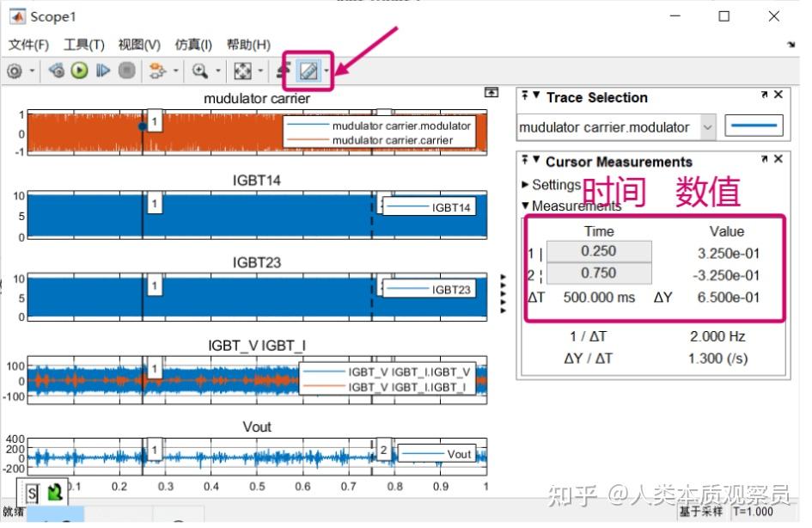The width and height of the screenshot is (812, 528).
Task: Undock the Cursor Measurements panel
Action: point(765,159)
